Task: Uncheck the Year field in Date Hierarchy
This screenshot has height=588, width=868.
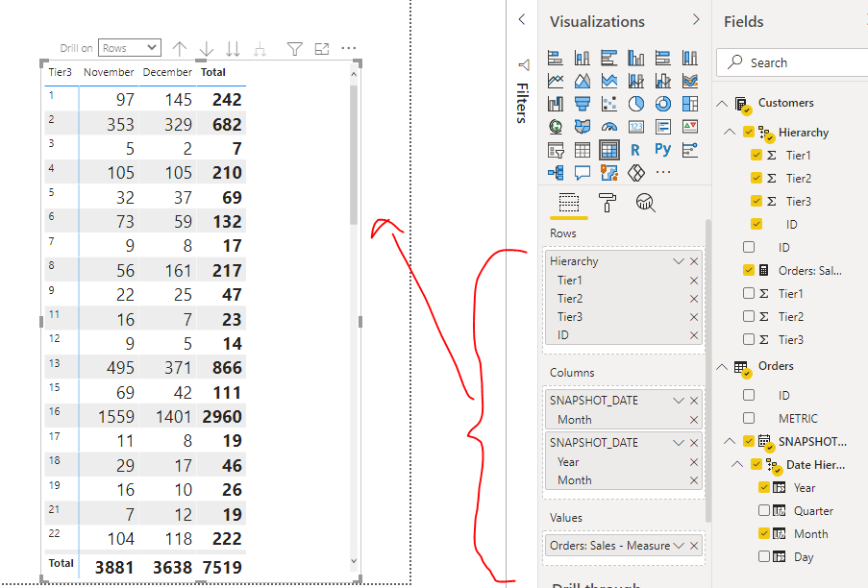Action: (764, 487)
